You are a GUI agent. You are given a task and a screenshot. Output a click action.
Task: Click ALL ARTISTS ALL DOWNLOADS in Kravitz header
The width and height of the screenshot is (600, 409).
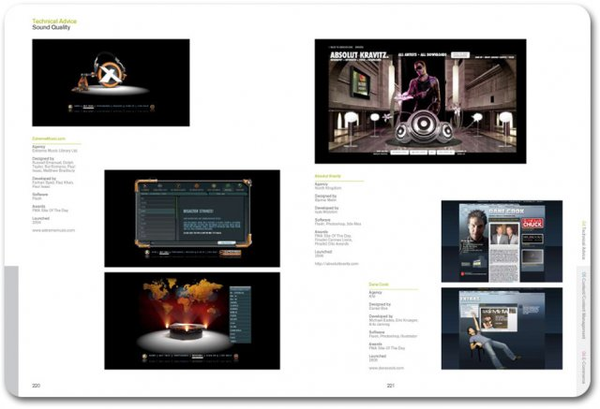[422, 55]
